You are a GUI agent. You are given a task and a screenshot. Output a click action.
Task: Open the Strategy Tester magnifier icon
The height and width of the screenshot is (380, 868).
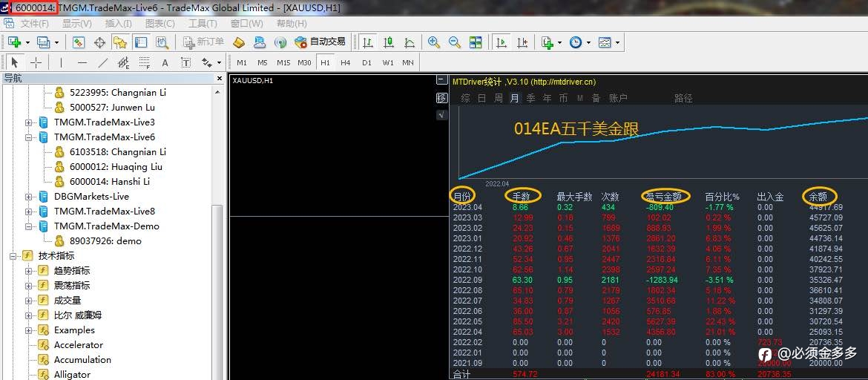tap(162, 42)
